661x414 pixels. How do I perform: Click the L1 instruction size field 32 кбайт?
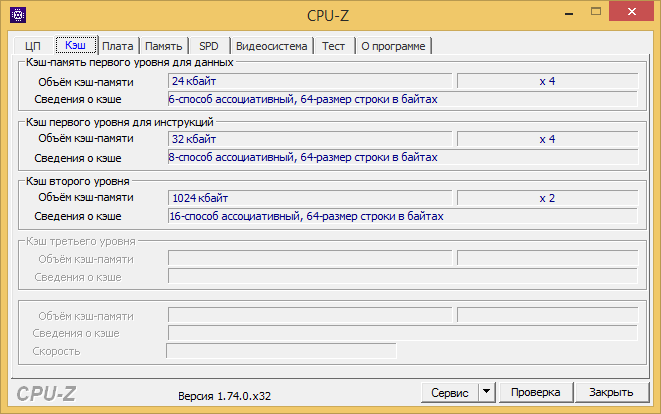point(310,139)
